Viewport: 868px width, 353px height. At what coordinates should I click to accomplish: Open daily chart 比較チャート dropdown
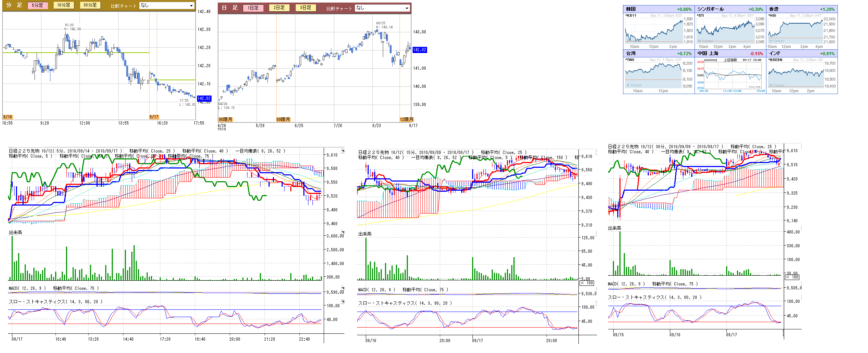[382, 8]
